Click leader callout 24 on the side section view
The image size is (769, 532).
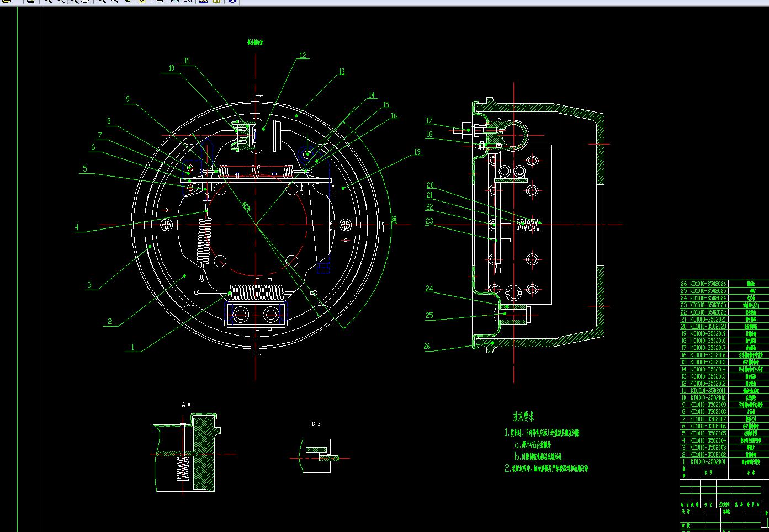coord(429,289)
